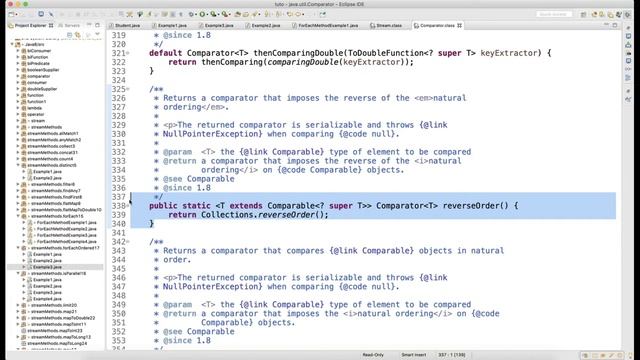Expand the lambda package
Viewport: 640px width, 360px height.
click(x=18, y=108)
